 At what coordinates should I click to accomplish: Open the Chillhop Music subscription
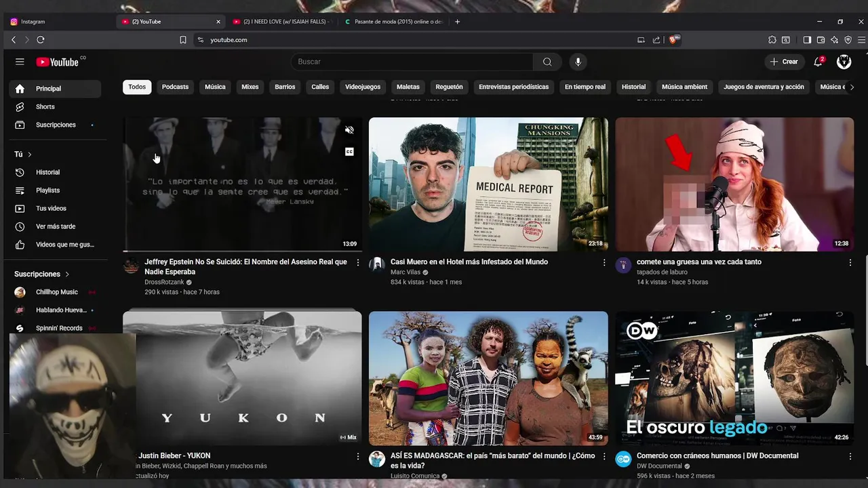[x=55, y=292]
